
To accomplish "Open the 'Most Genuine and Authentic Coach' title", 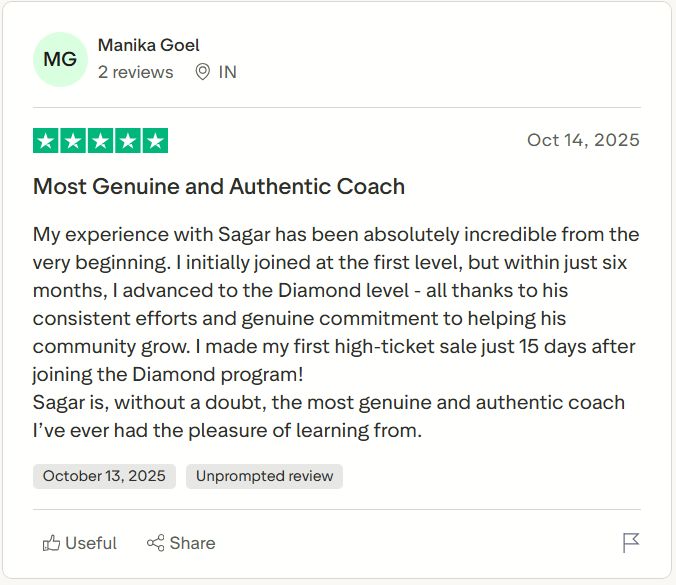I will click(219, 186).
